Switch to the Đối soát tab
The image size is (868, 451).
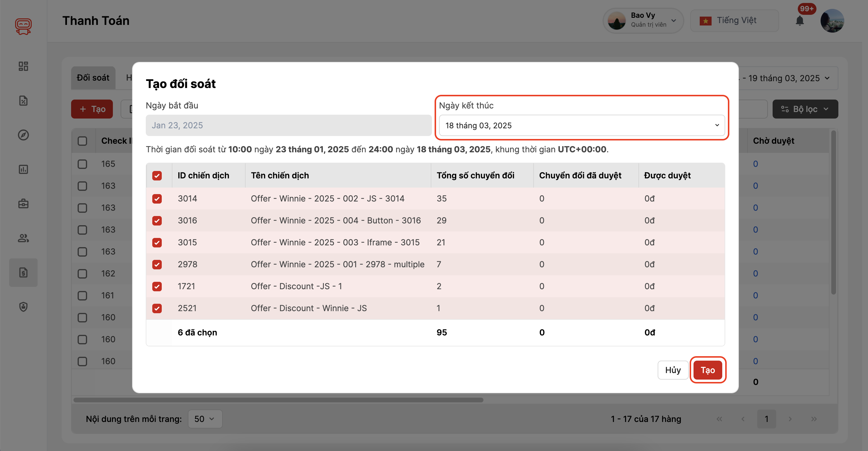[93, 78]
